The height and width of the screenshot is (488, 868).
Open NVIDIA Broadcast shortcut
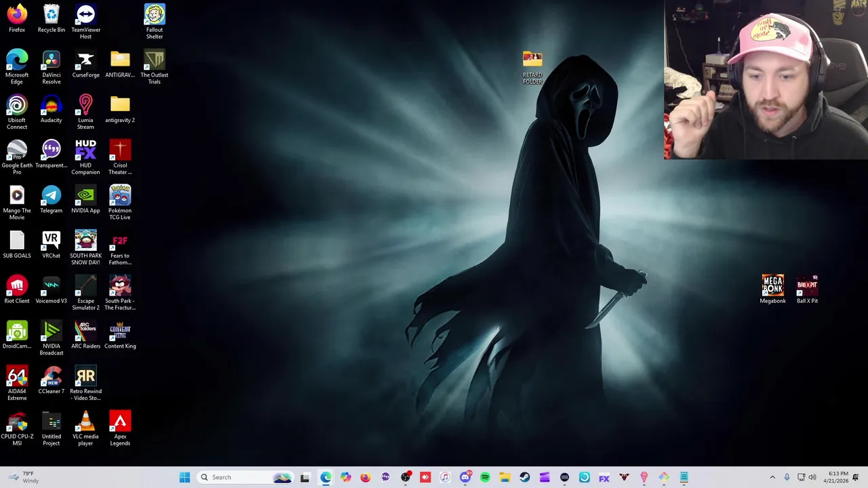[x=52, y=338]
